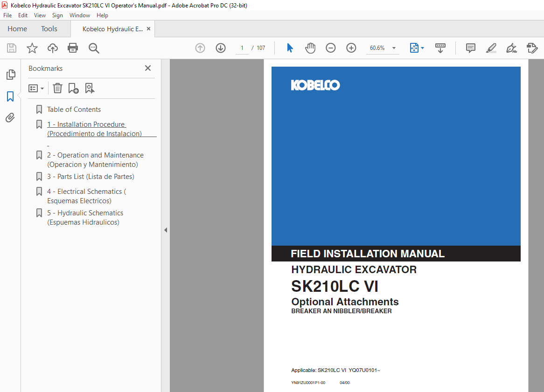Select the Highlight text tool
The image size is (544, 392).
[x=491, y=48]
